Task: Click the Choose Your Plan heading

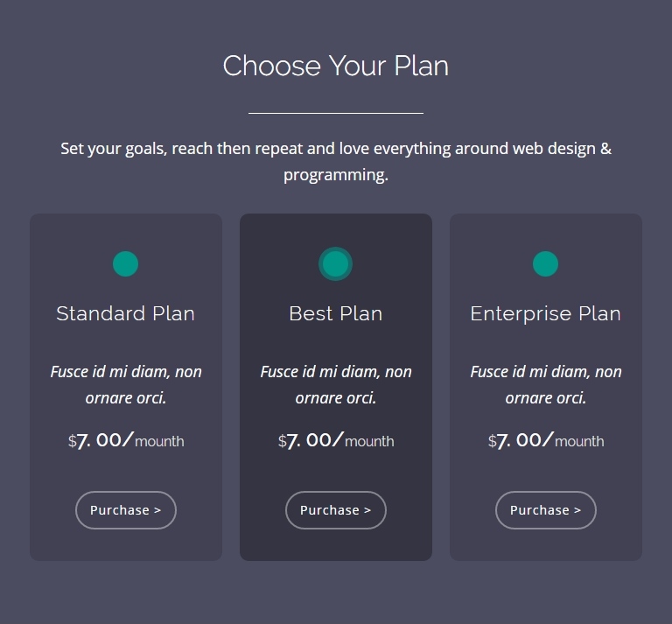Action: [336, 66]
